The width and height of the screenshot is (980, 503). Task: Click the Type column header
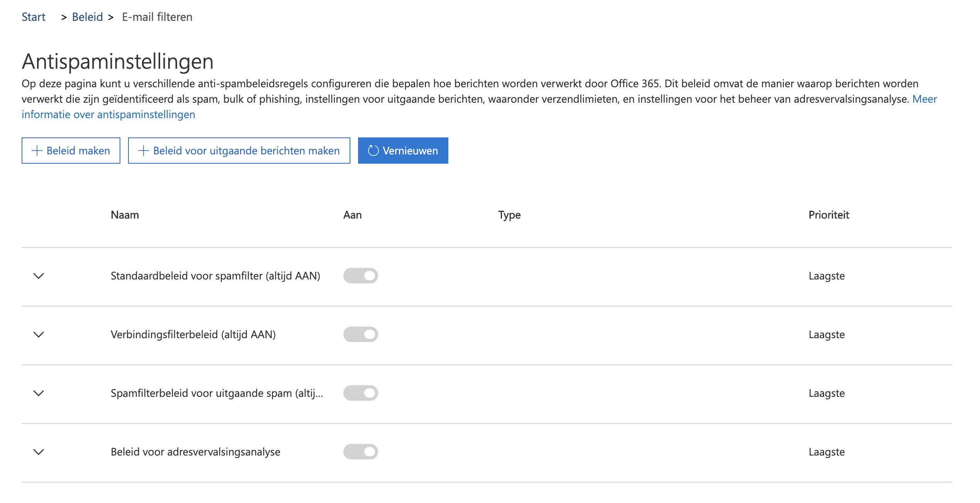pyautogui.click(x=509, y=215)
